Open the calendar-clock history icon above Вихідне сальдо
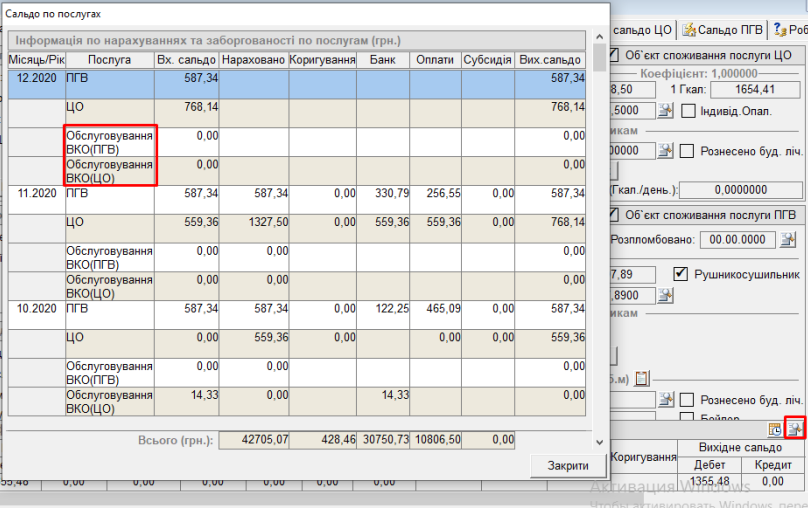 coord(775,429)
